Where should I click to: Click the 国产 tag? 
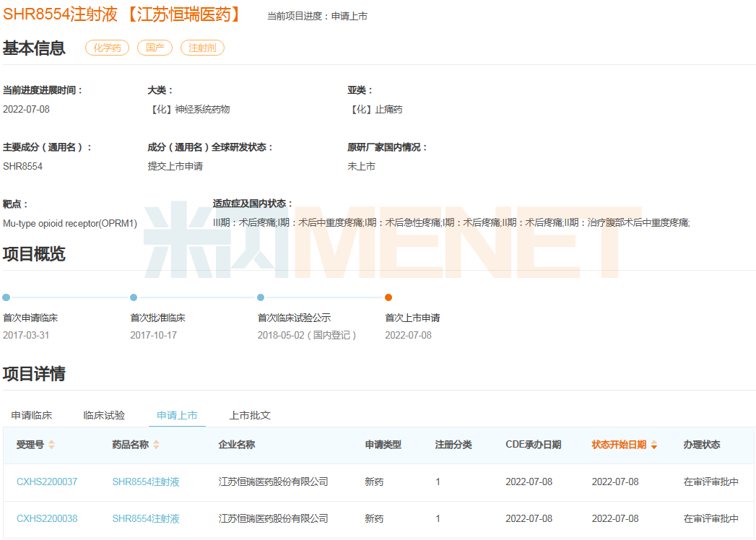pyautogui.click(x=155, y=48)
